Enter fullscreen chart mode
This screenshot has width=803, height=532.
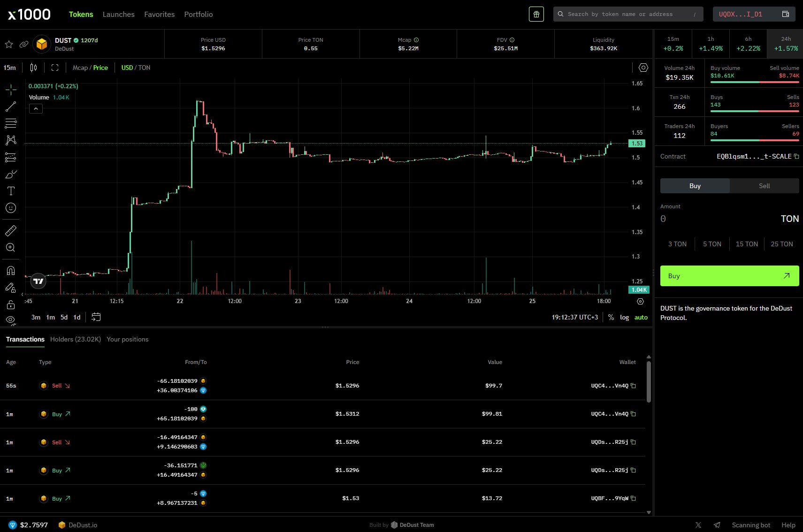coord(55,68)
